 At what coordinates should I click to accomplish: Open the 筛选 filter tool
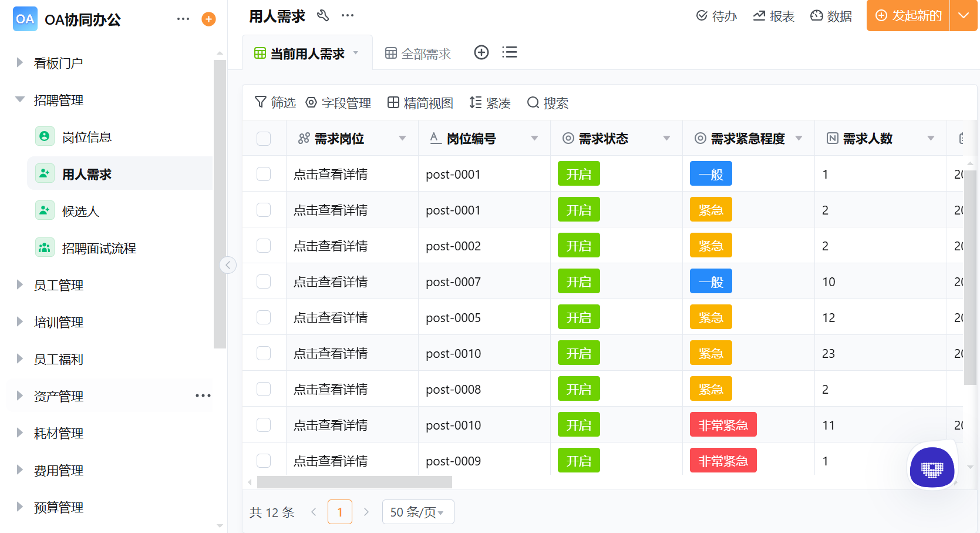tap(275, 103)
